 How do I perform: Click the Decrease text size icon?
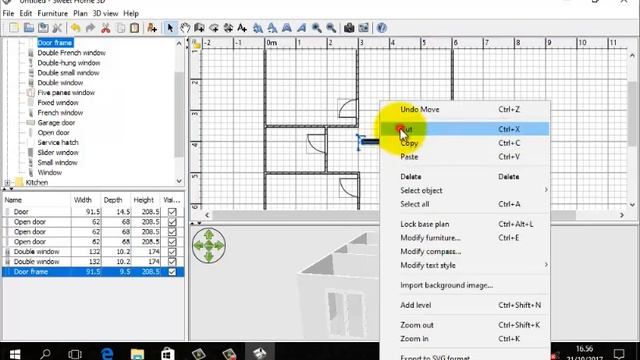tap(272, 28)
